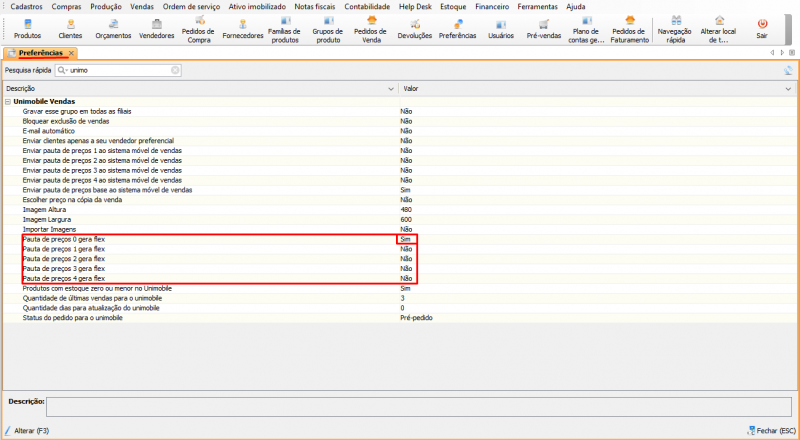Open Orçamentos from the toolbar
This screenshot has width=800, height=440.
click(113, 26)
